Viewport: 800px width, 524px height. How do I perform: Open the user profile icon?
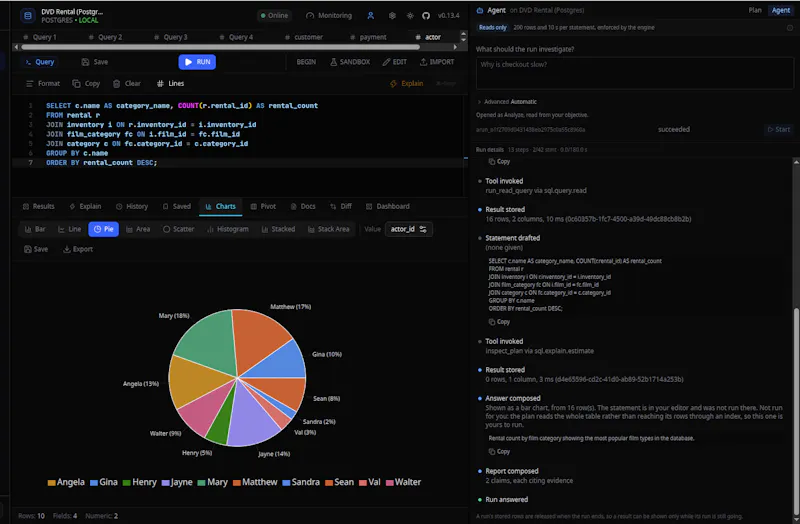pyautogui.click(x=370, y=15)
